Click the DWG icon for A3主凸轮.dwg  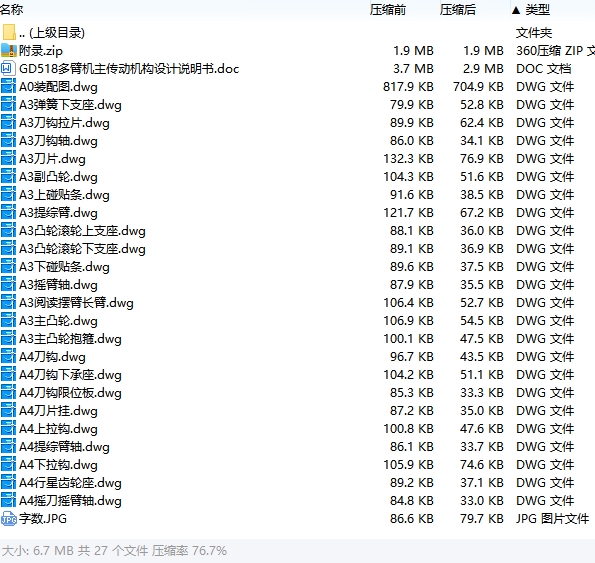[8, 321]
